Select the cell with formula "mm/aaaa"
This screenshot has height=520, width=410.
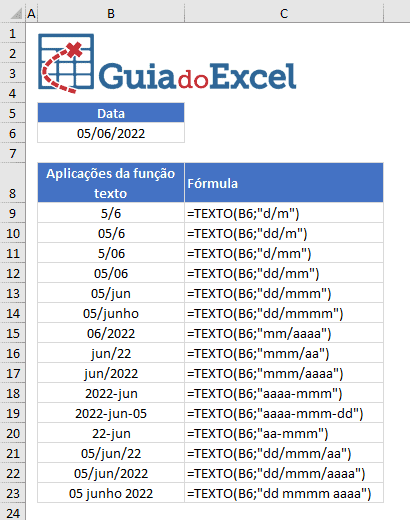[284, 333]
